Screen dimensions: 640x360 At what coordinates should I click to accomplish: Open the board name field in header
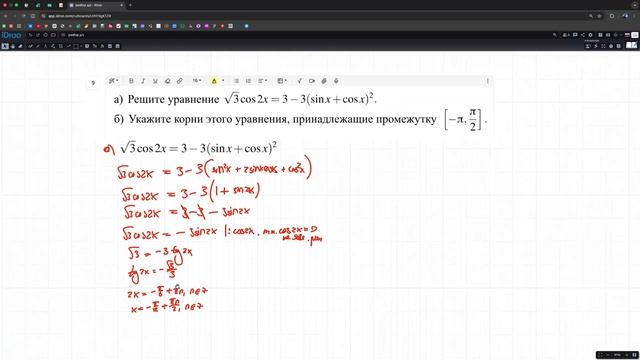coord(76,35)
